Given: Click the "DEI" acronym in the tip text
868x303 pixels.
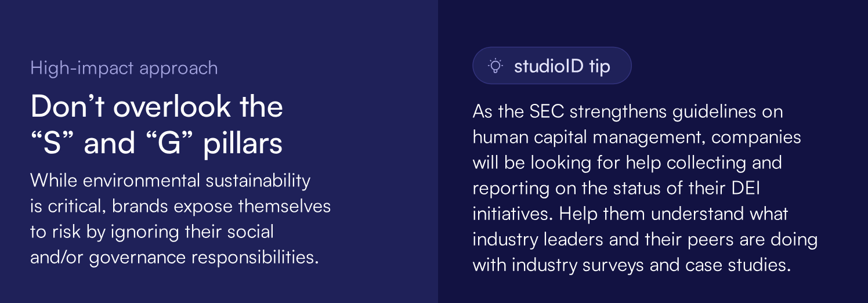Looking at the screenshot, I should (751, 188).
